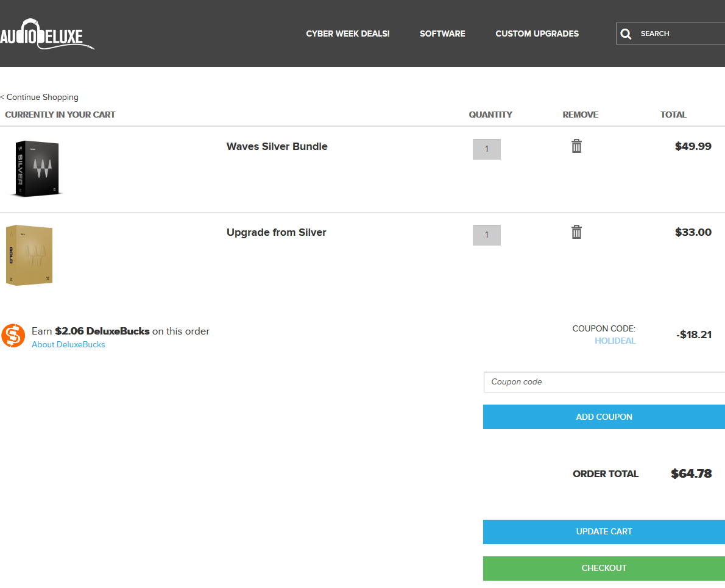Click the $49.99 item total
This screenshot has width=725, height=588.
693,146
